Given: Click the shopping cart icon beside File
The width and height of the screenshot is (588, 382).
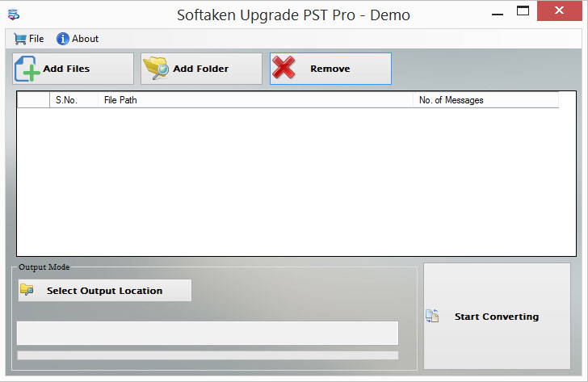Looking at the screenshot, I should tap(20, 39).
